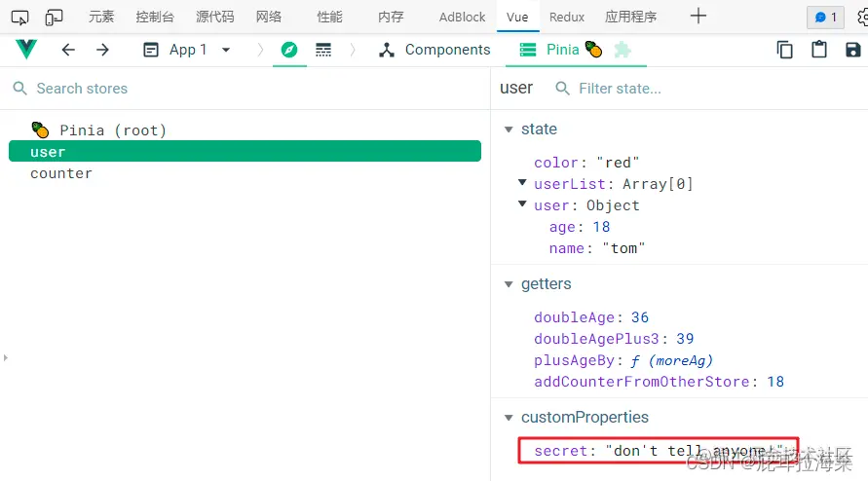This screenshot has width=868, height=481.
Task: Expand the userList array
Action: click(x=522, y=182)
